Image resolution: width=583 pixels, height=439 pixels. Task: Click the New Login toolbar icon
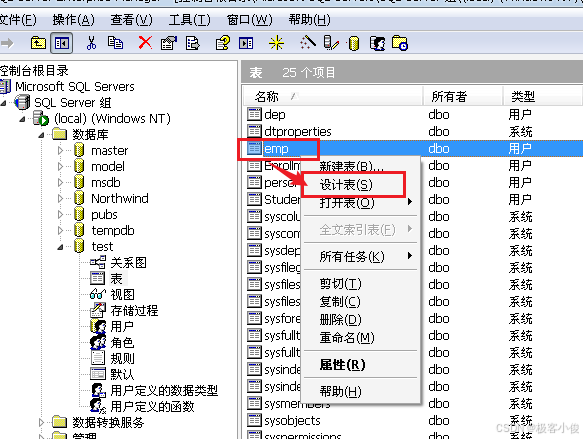point(377,43)
